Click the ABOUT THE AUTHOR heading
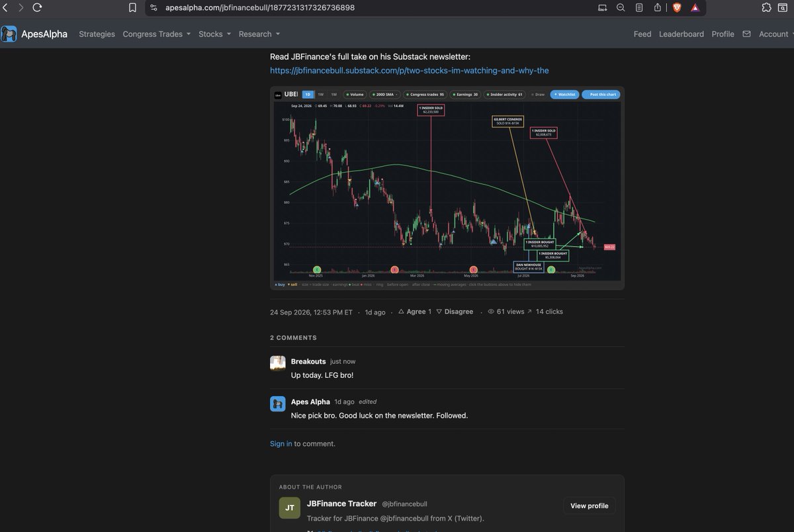The image size is (794, 532). pos(310,487)
